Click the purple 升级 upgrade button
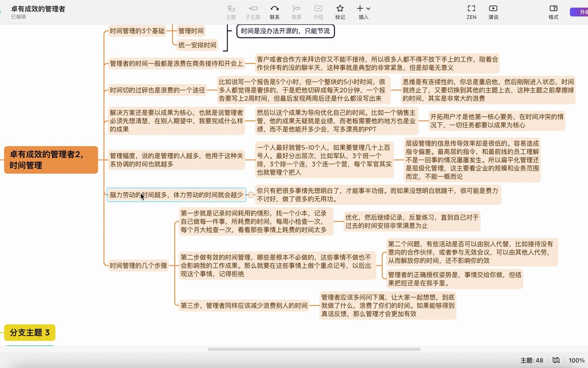The height and width of the screenshot is (368, 588). pos(579,12)
